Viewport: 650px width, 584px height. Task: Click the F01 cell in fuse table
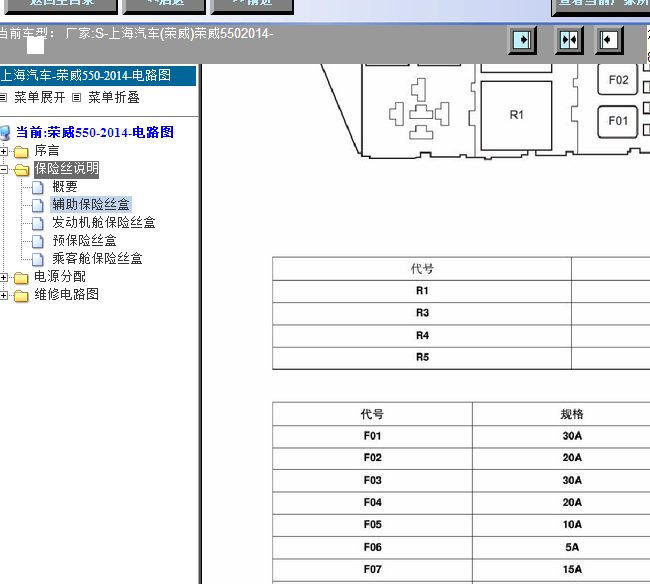click(x=372, y=436)
